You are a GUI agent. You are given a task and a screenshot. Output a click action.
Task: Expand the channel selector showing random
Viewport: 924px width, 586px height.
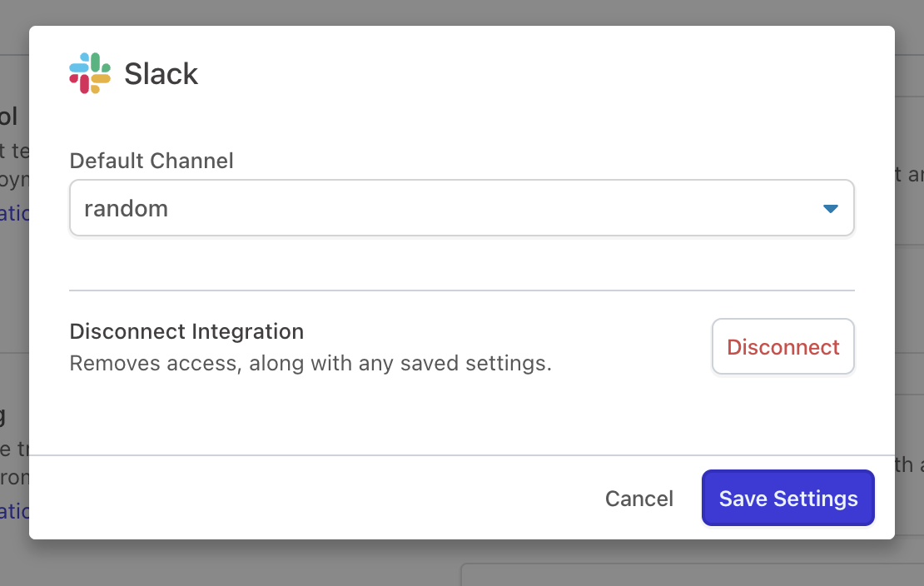[x=461, y=207]
